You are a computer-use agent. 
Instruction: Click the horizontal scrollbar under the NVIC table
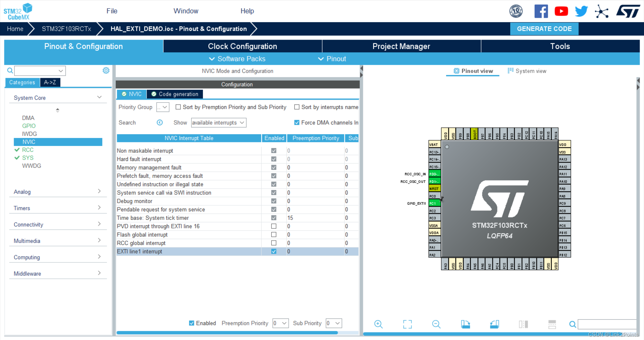click(x=227, y=333)
